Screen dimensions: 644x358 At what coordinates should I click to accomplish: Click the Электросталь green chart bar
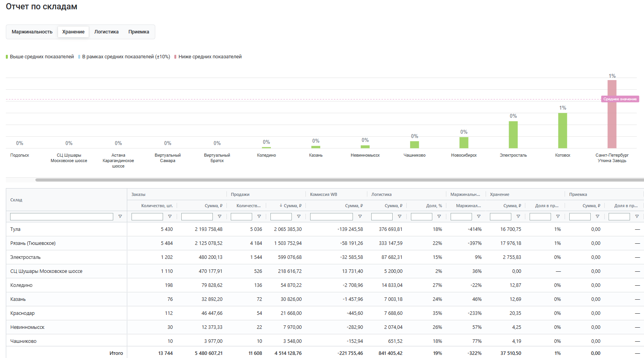pos(513,135)
